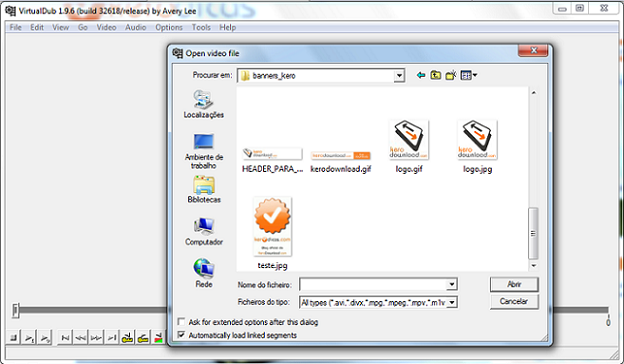Create a new folder
Viewport: 624px width, 364px height.
(x=451, y=75)
